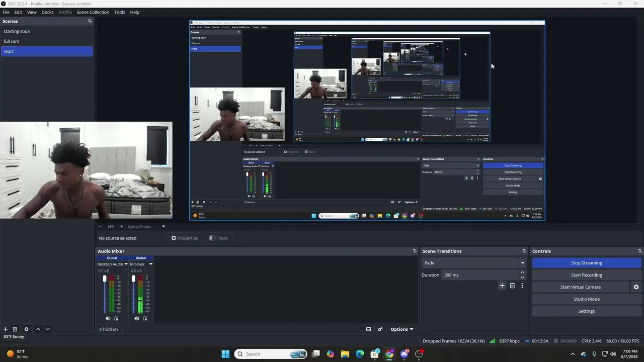Open File Explorer from taskbar
This screenshot has width=644, height=362.
pos(345,354)
